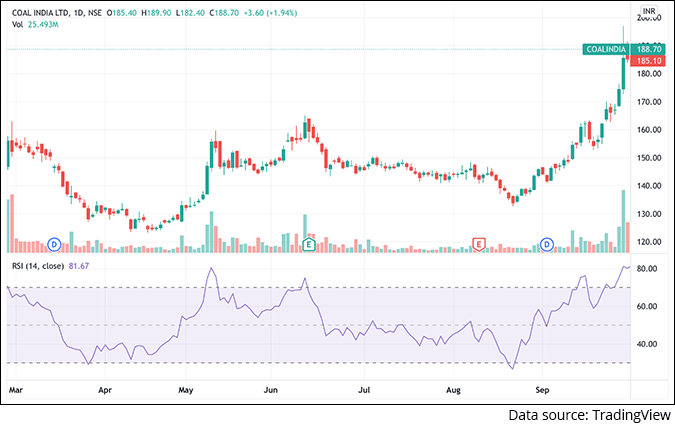Click the high value H189.90 in header
Screen dimensions: 675x425
tap(156, 13)
